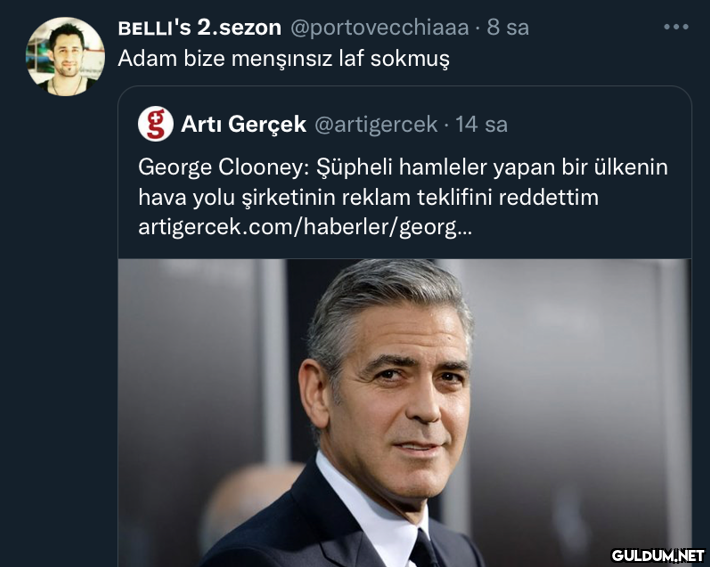Open the quoted tweet's '14 sa' timestamp

(481, 124)
